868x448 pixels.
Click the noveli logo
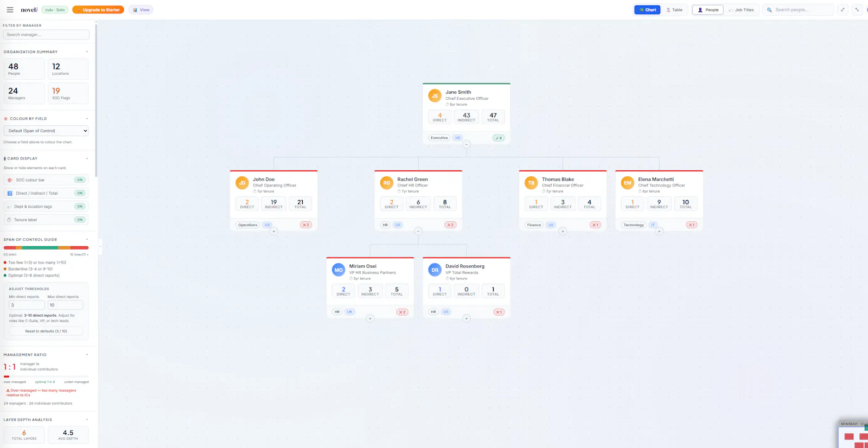tap(29, 10)
